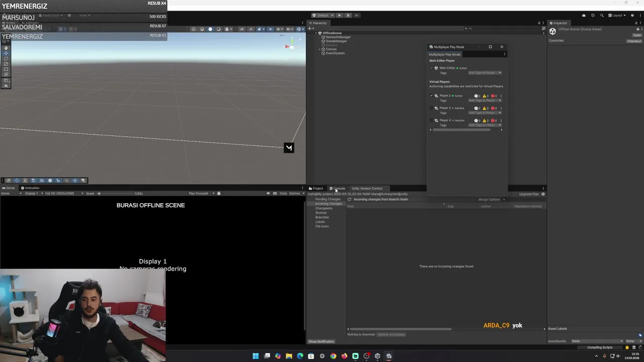Open the Unity Version Control tab
644x362 pixels.
coord(367,189)
